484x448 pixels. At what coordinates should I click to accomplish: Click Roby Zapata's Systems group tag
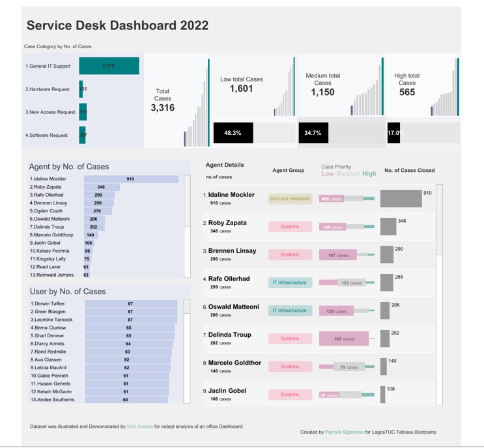click(290, 227)
